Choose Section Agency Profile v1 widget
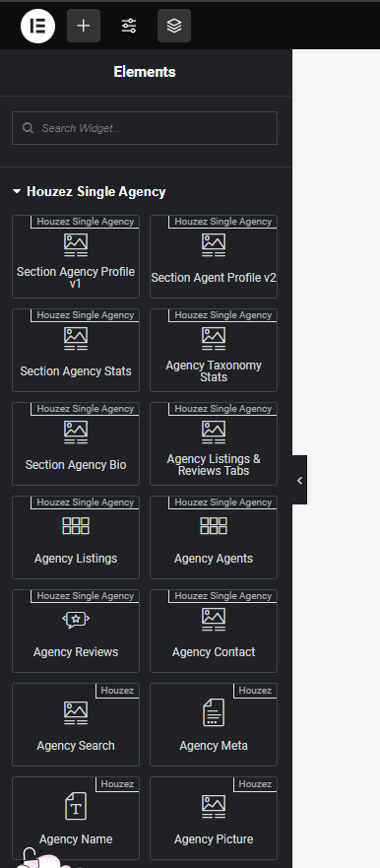Screen dimensions: 380x868 pyautogui.click(x=76, y=257)
